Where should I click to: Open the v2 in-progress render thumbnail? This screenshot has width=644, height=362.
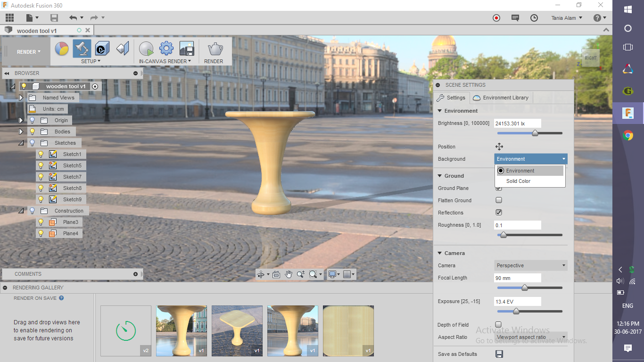(x=126, y=331)
